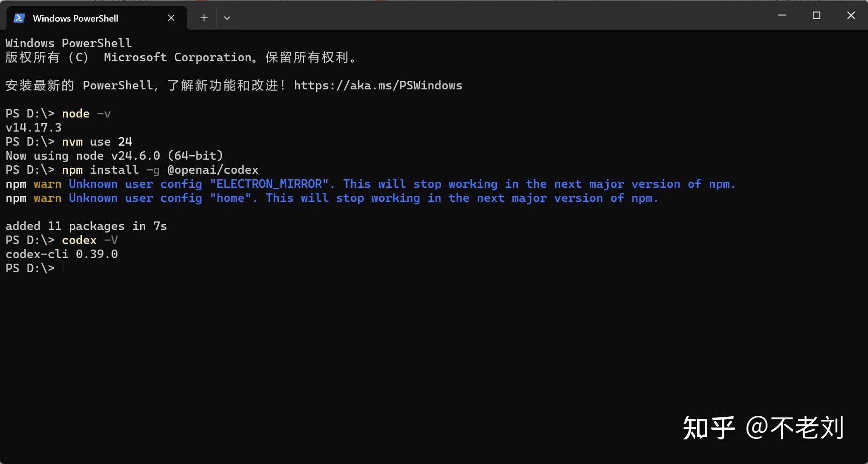Minimize the terminal window
Viewport: 868px width, 464px height.
point(782,16)
